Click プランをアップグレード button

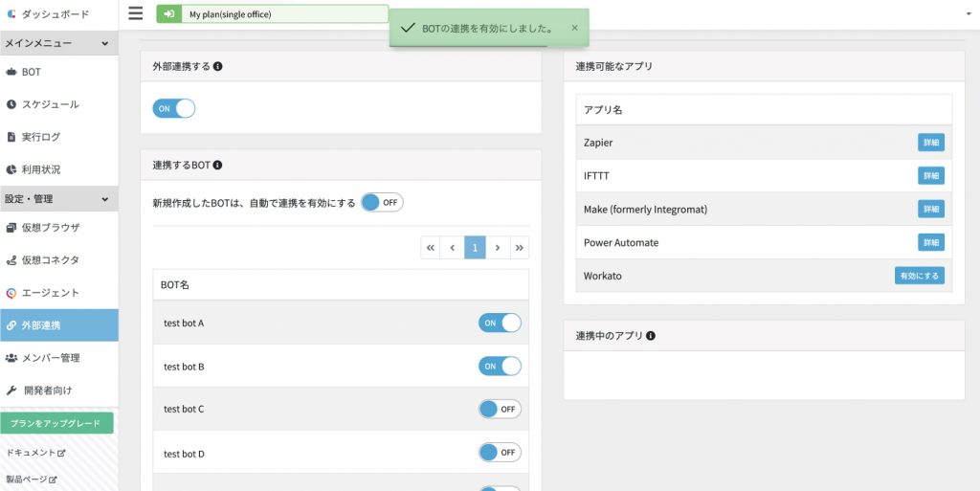(x=56, y=423)
